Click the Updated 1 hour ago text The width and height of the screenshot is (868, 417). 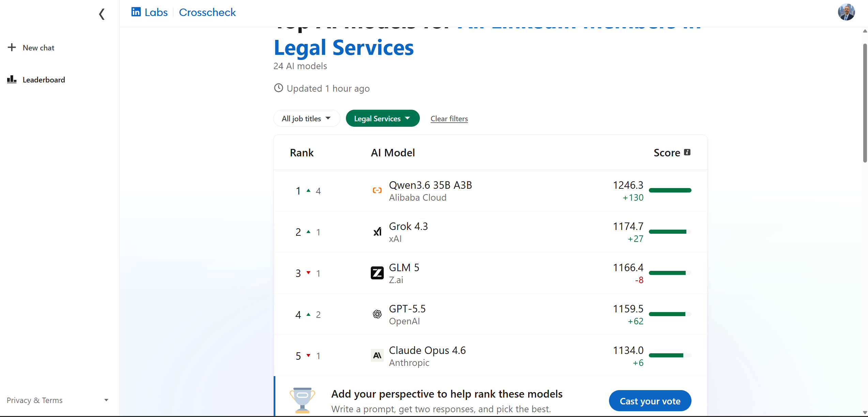pyautogui.click(x=328, y=89)
